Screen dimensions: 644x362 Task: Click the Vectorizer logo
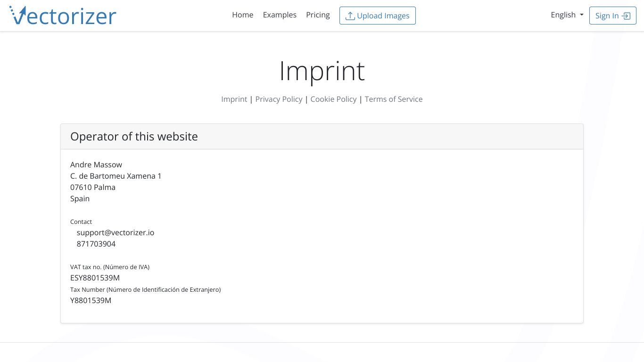click(x=63, y=16)
